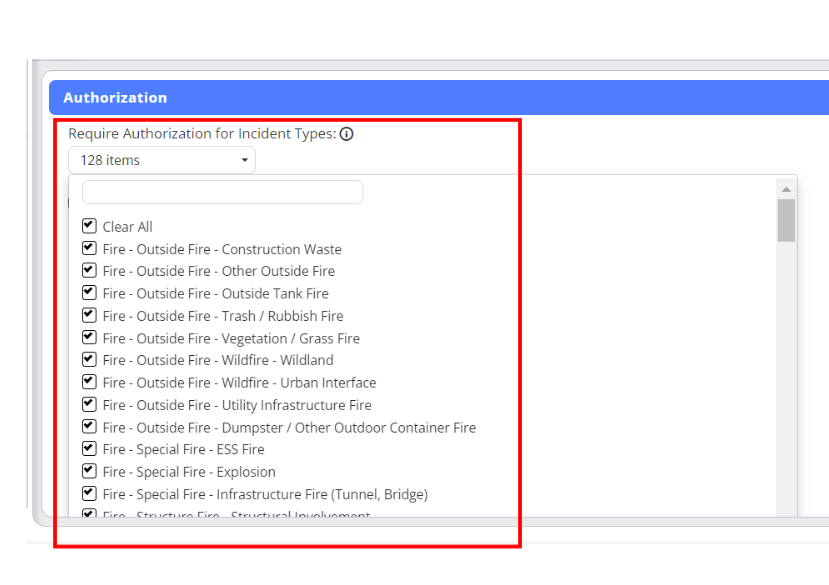Uncheck Vegetation / Grass Fire option

tap(89, 338)
